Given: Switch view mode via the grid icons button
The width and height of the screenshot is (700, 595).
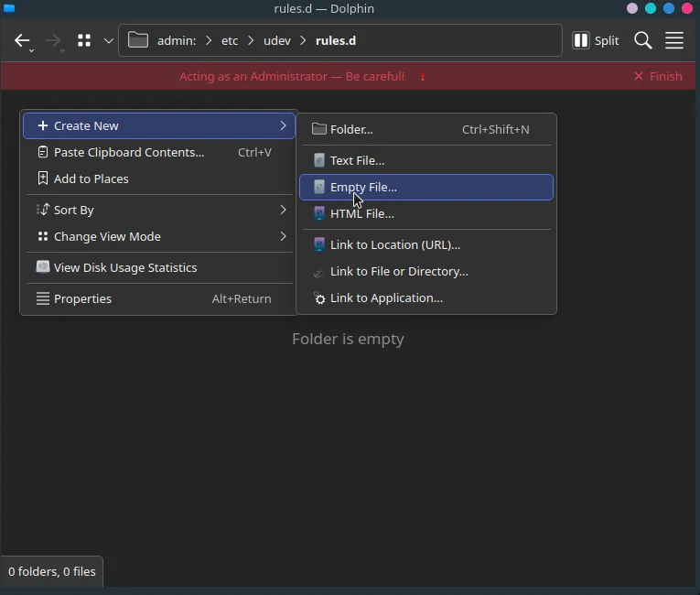Looking at the screenshot, I should point(84,40).
